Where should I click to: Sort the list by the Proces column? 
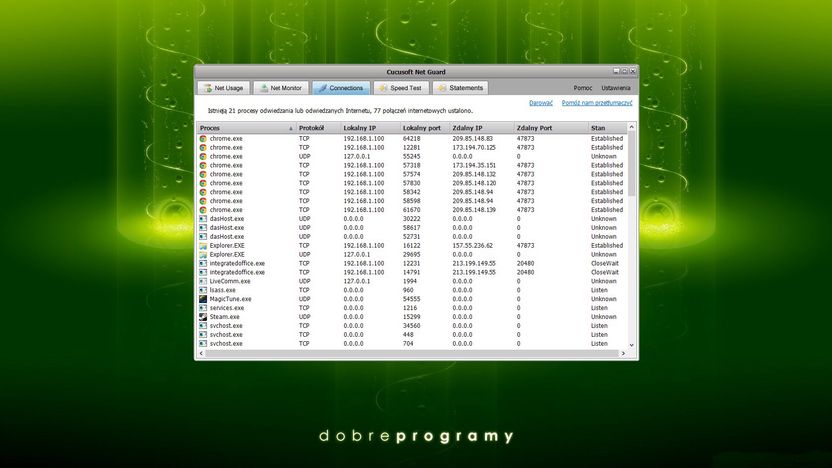[246, 128]
